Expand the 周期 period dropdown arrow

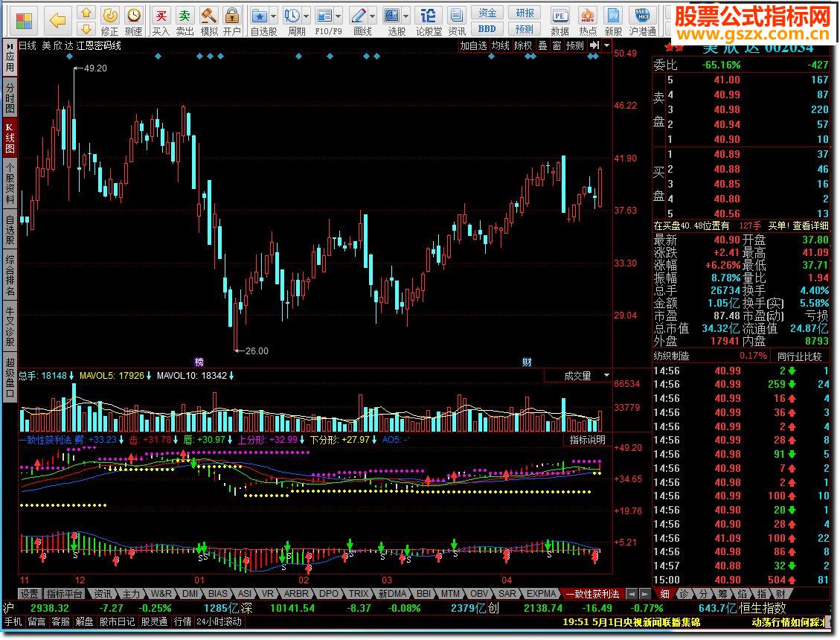[x=307, y=16]
